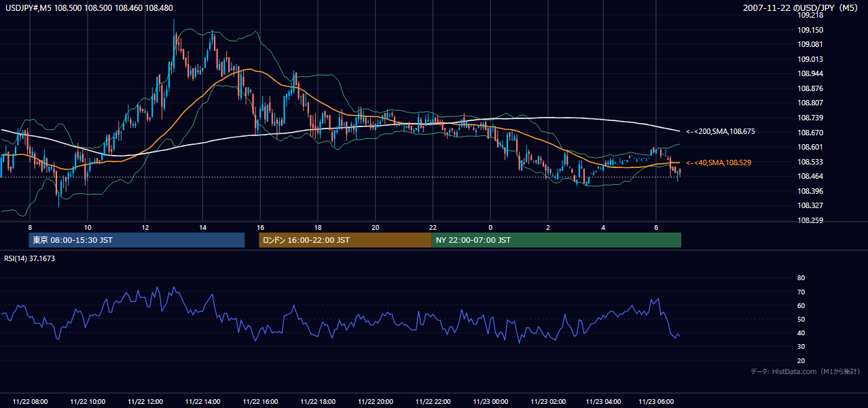Click the 109.013 price axis value
Screen dimensions: 868x408
810,59
